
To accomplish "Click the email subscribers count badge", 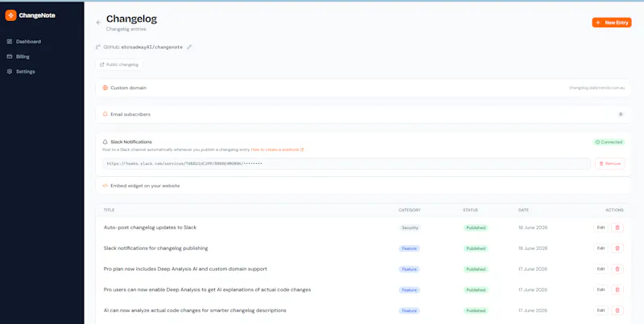I will 621,114.
